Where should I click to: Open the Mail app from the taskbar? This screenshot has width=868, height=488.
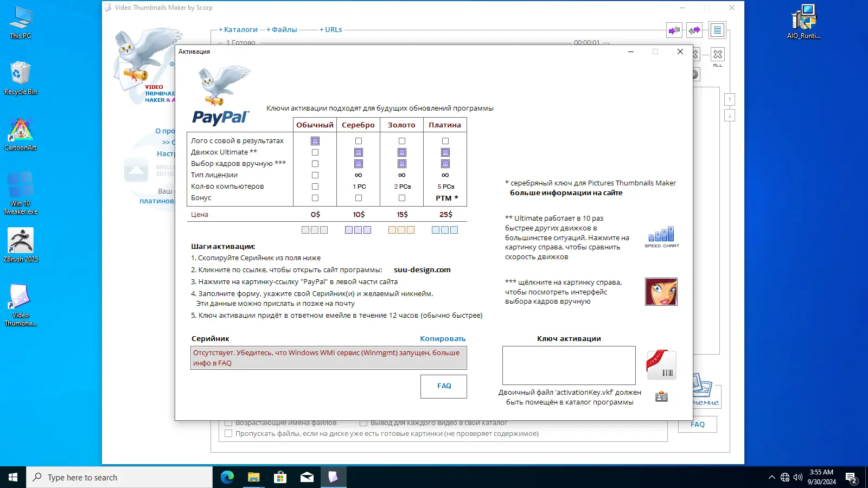coord(307,477)
